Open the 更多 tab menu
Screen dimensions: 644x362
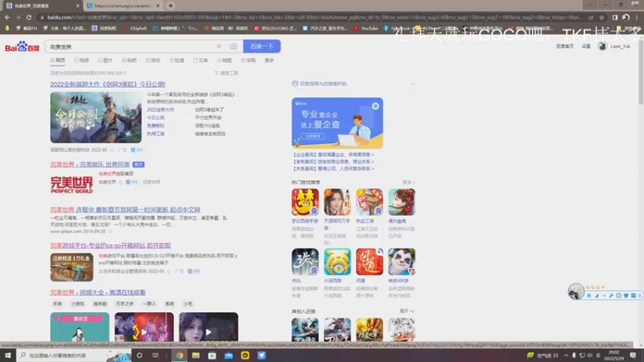pyautogui.click(x=270, y=60)
